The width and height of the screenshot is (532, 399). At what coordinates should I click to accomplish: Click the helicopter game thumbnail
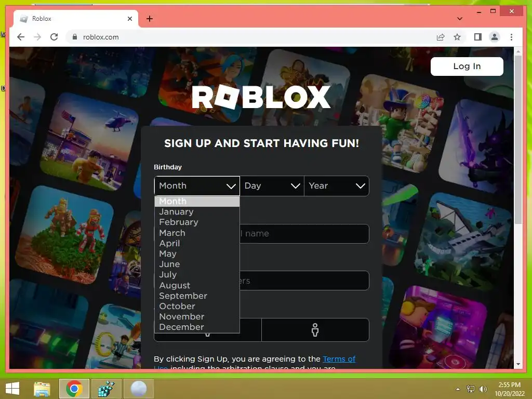coord(90,142)
